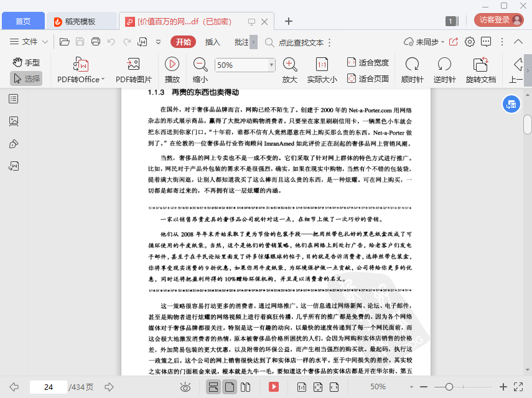532x398 pixels.
Task: Open the thumbnails sidebar panel
Action: tap(14, 121)
